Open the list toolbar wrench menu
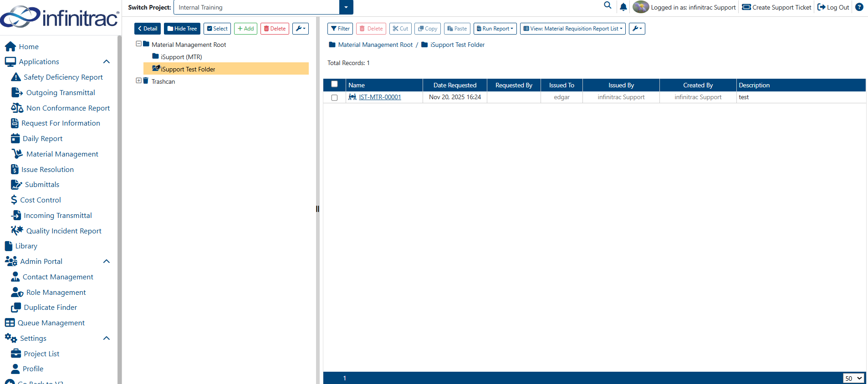 tap(637, 29)
